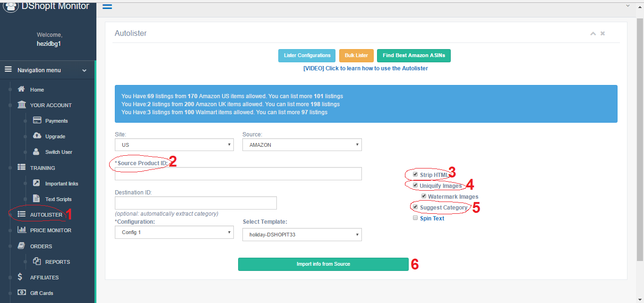Open the Configuration dropdown showing Config 1

point(174,232)
